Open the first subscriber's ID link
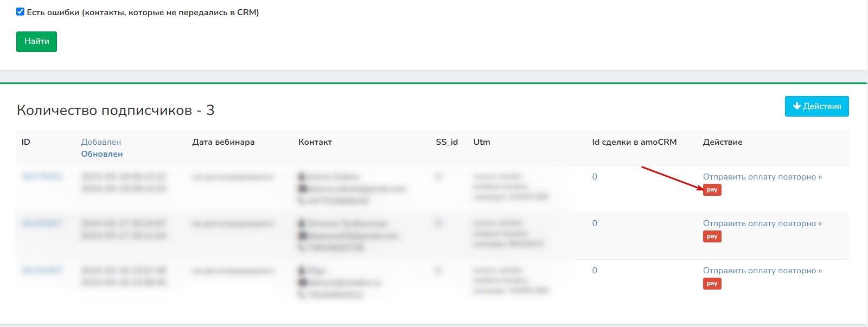The image size is (868, 327). click(x=42, y=177)
